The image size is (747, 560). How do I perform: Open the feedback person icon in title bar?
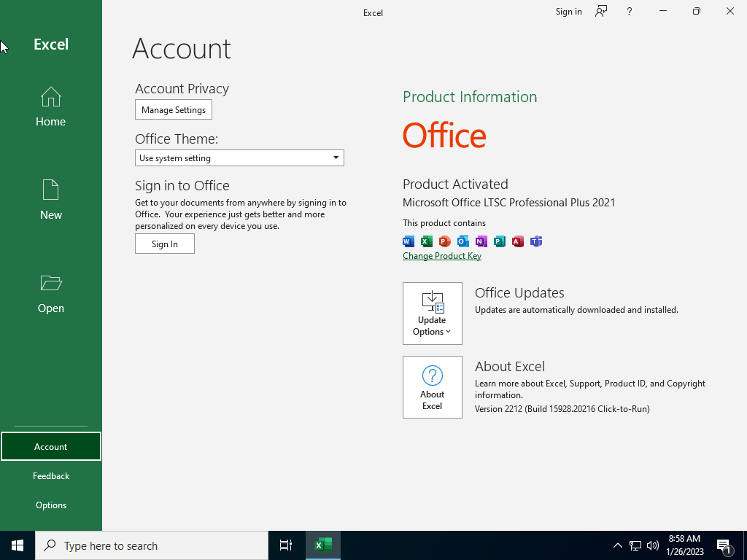coord(601,12)
